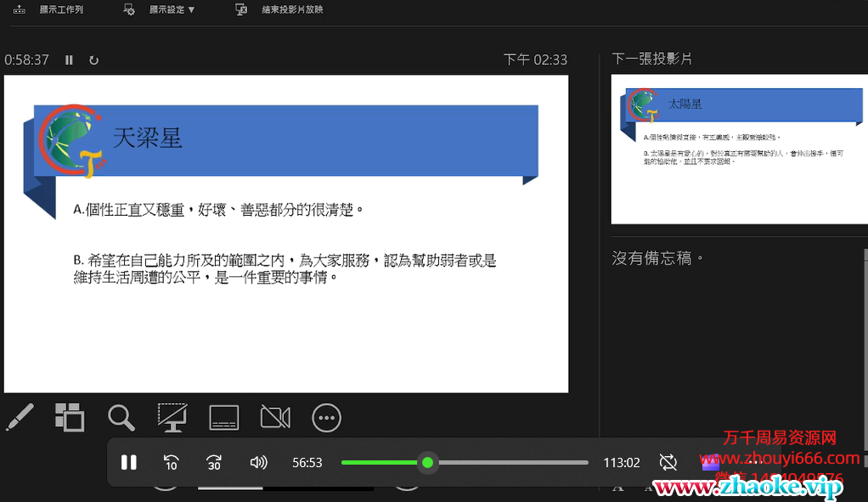
Task: Pause the video playback
Action: click(129, 462)
